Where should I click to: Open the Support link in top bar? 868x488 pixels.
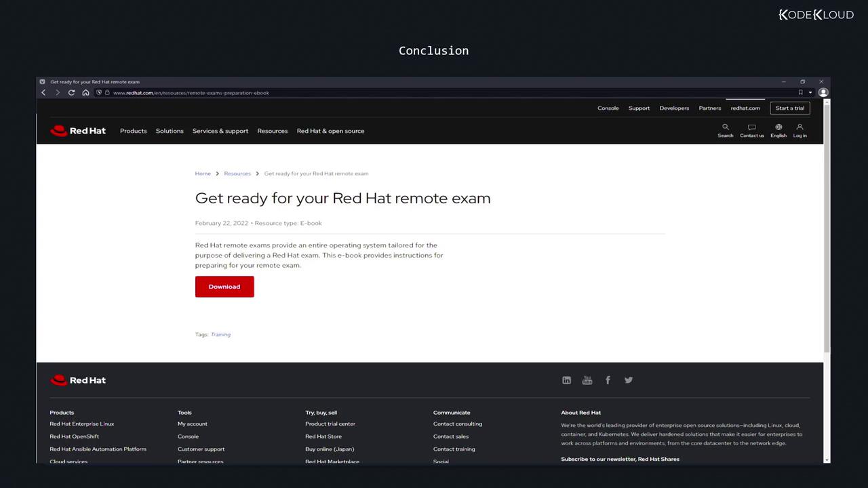pos(639,108)
